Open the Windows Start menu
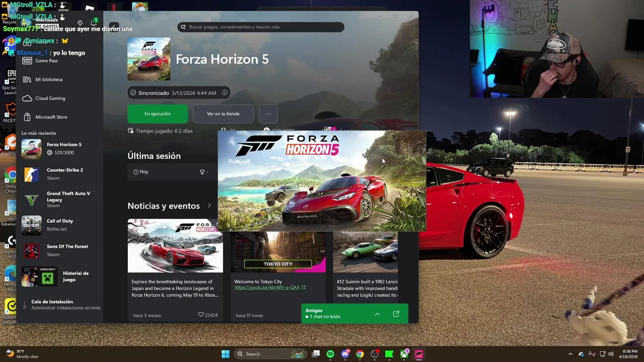This screenshot has width=644, height=362. (x=225, y=354)
